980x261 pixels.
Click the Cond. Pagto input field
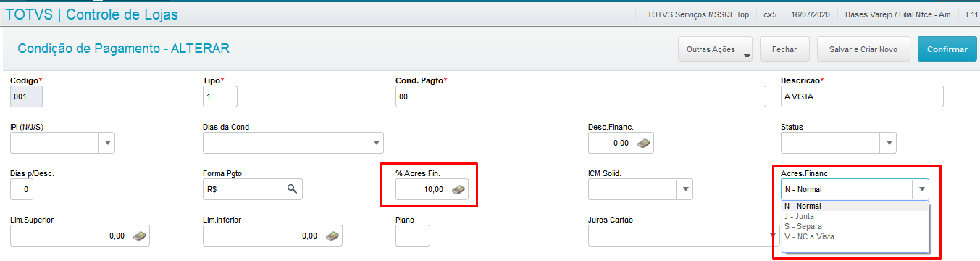click(580, 96)
